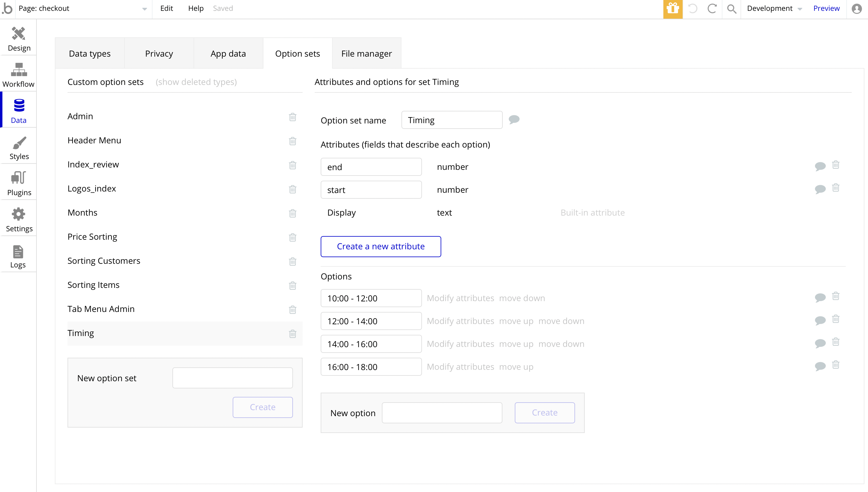Open the Workflow editor icon
Screen dimensions: 868x492
click(x=19, y=75)
